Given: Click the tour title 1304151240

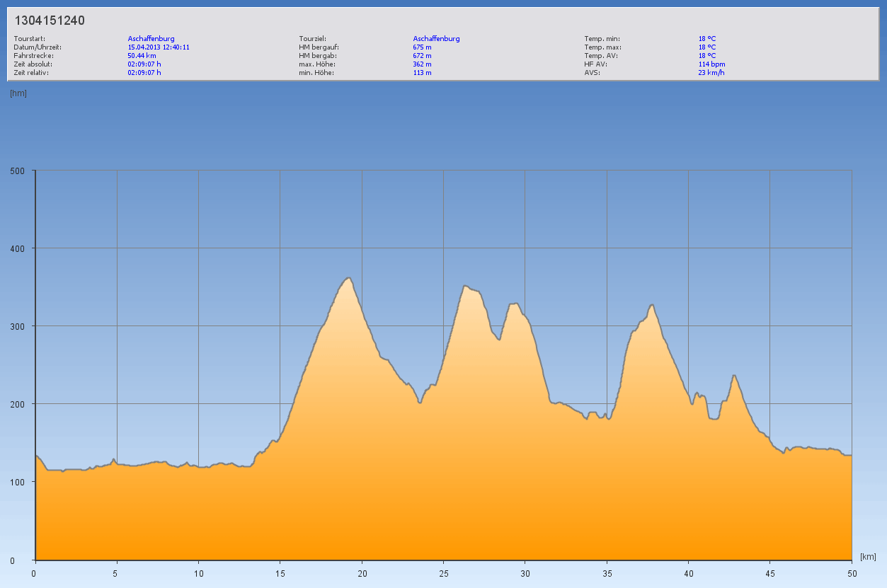Looking at the screenshot, I should pos(50,21).
